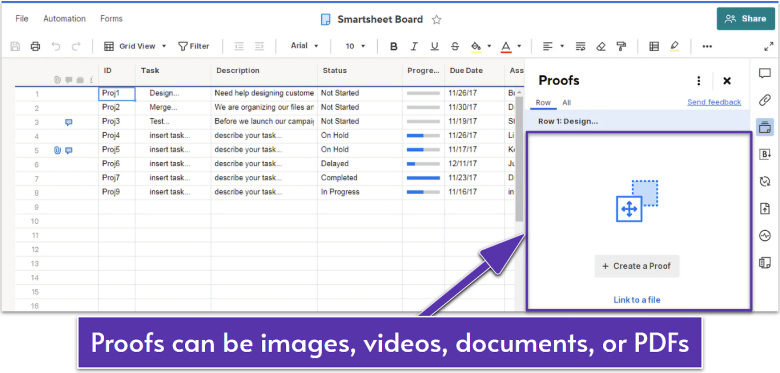The width and height of the screenshot is (780, 373).
Task: Click the Redo arrow icon
Action: pyautogui.click(x=76, y=46)
